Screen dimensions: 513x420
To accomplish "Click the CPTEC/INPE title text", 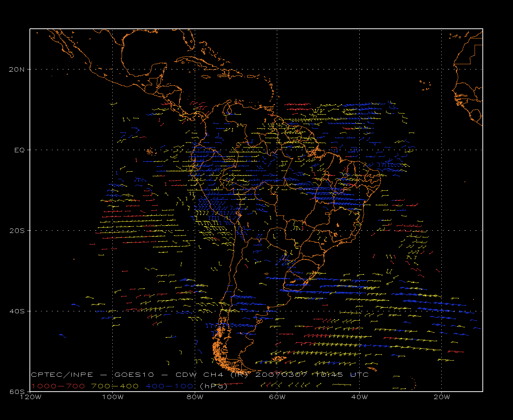I will tap(62, 374).
